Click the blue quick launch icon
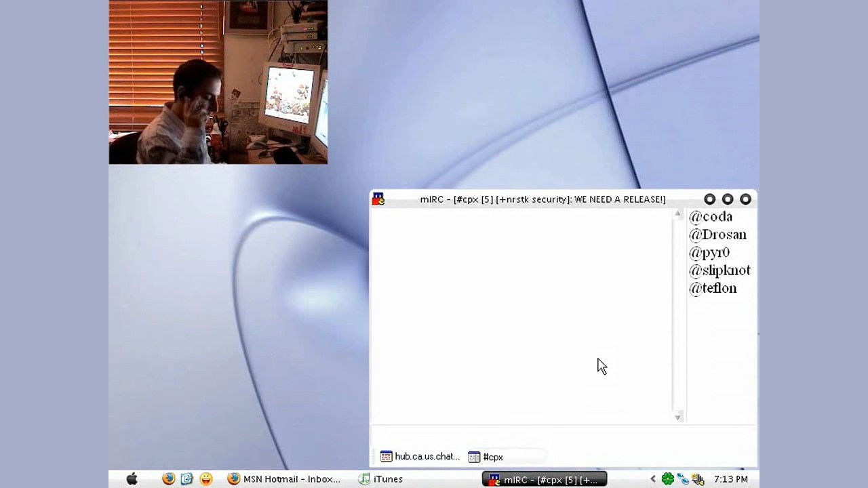 point(187,479)
